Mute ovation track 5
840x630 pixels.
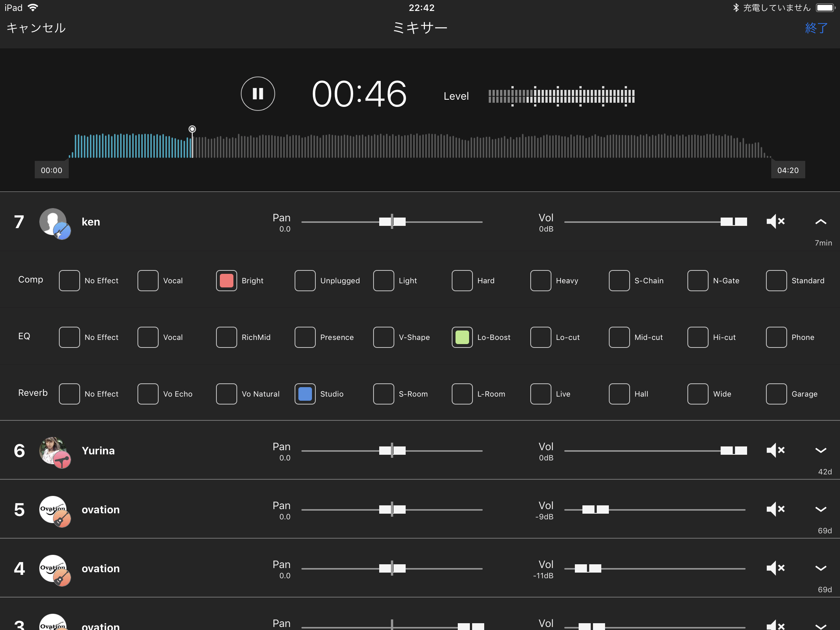775,509
